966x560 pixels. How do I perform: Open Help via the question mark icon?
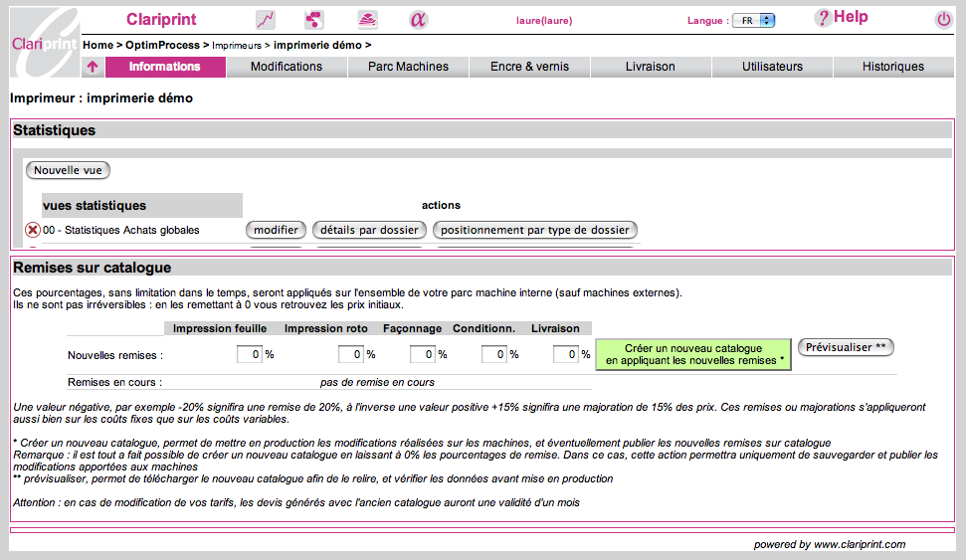point(823,18)
